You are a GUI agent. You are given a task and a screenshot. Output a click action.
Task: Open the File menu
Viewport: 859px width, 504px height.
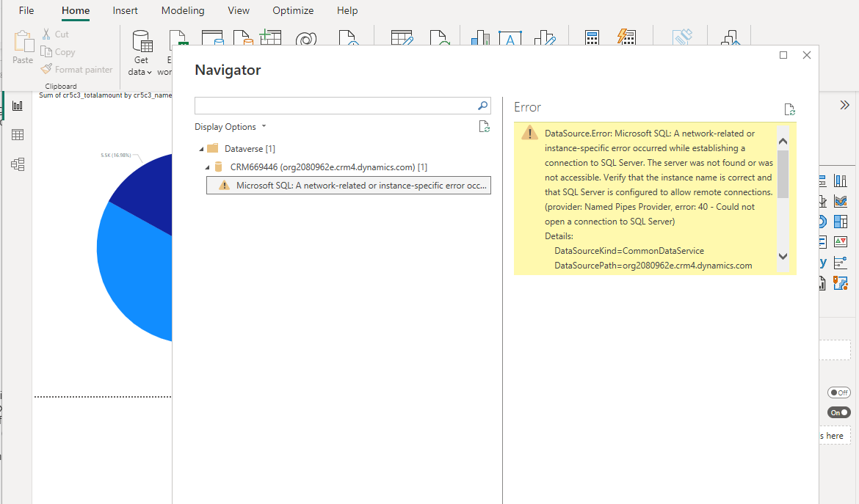26,10
